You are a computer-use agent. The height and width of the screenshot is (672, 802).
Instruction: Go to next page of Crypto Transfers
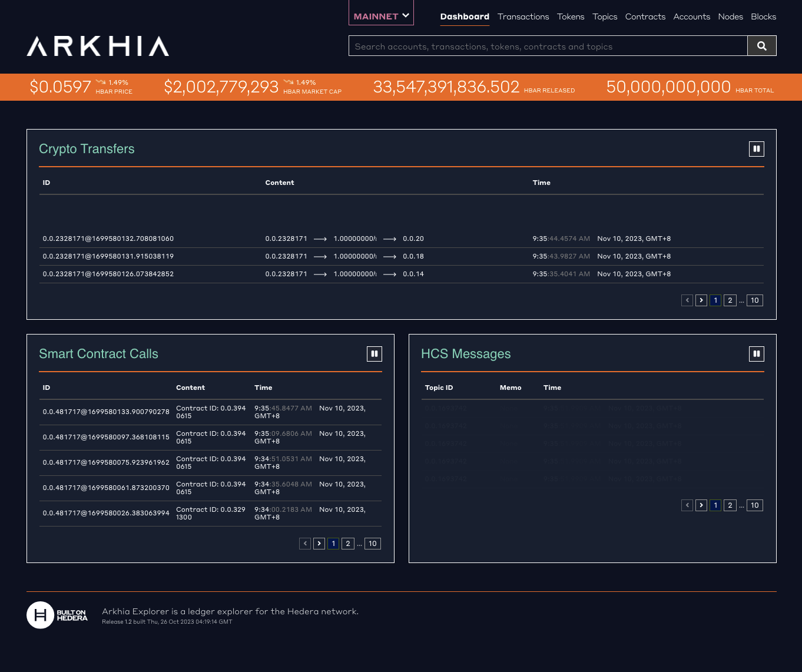pos(701,300)
